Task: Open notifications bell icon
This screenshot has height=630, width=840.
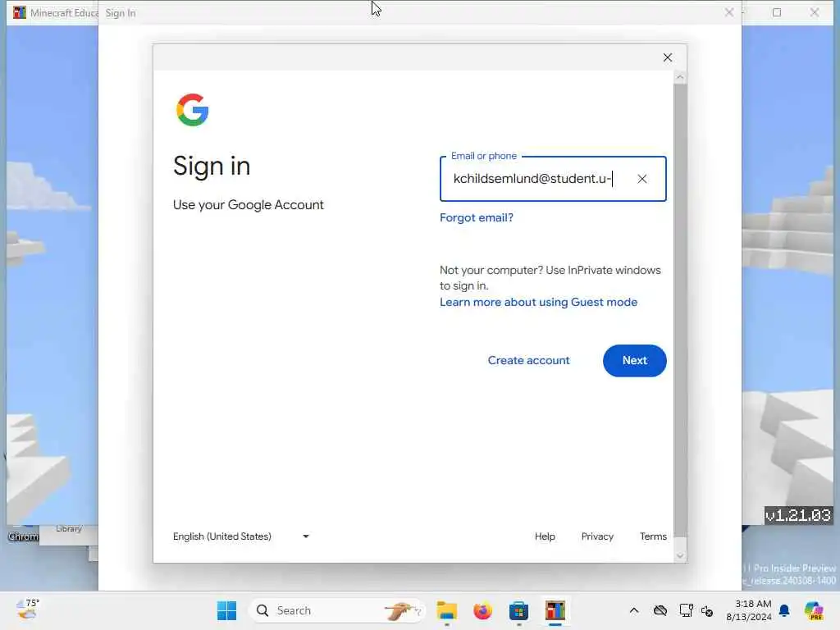Action: (784, 610)
